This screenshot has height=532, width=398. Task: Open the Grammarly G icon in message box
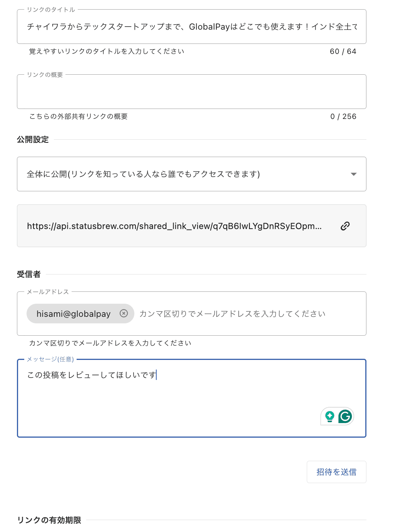click(345, 416)
